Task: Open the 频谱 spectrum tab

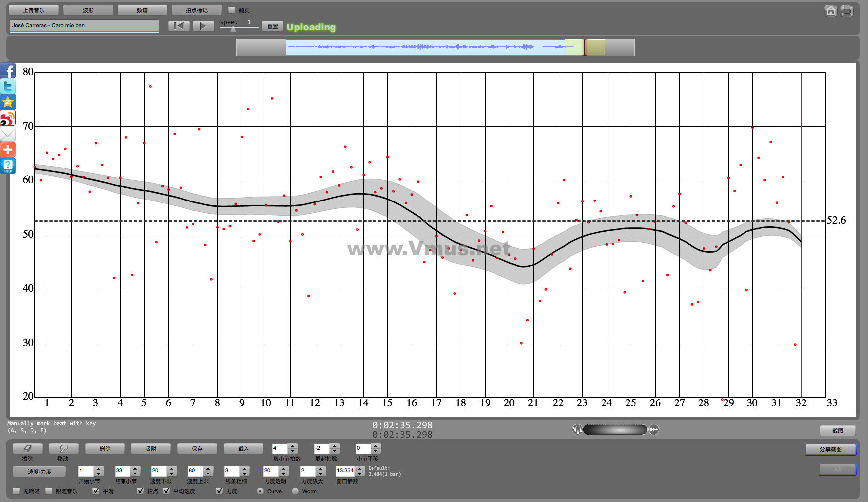Action: [142, 10]
